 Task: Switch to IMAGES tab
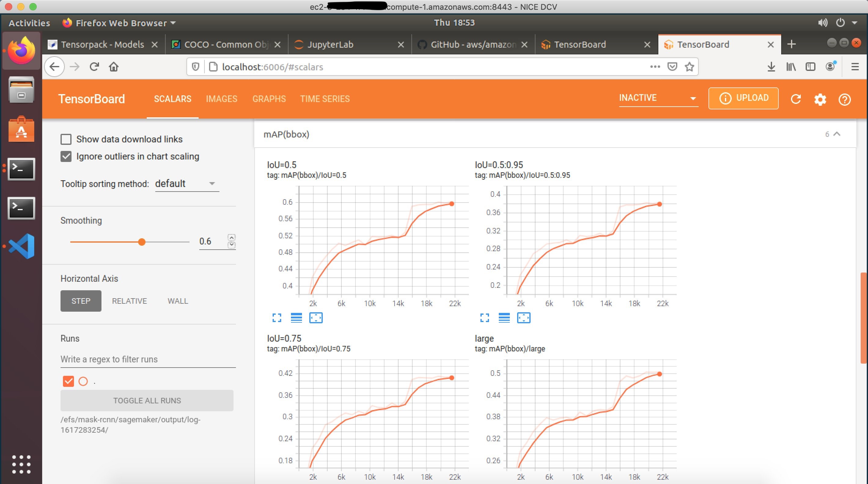click(221, 99)
